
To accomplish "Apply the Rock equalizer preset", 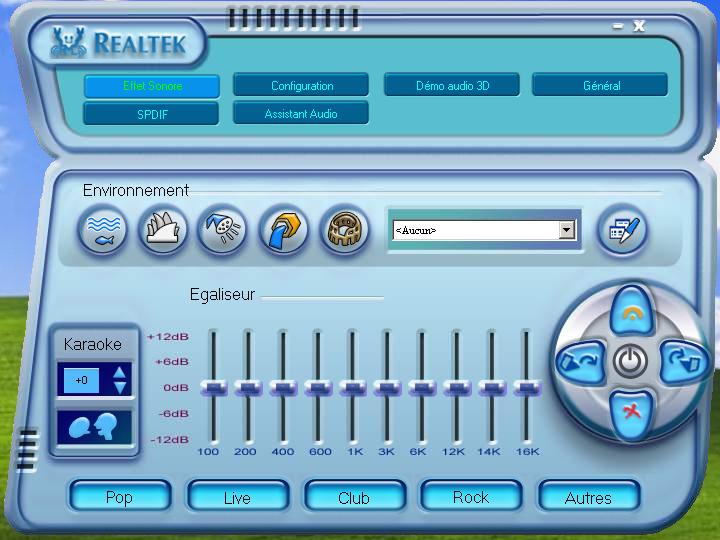I will pyautogui.click(x=471, y=497).
